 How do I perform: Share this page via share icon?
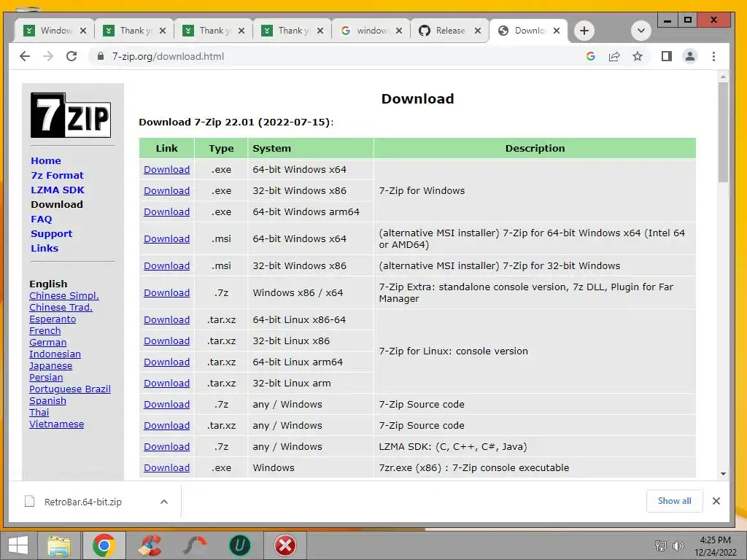(614, 56)
